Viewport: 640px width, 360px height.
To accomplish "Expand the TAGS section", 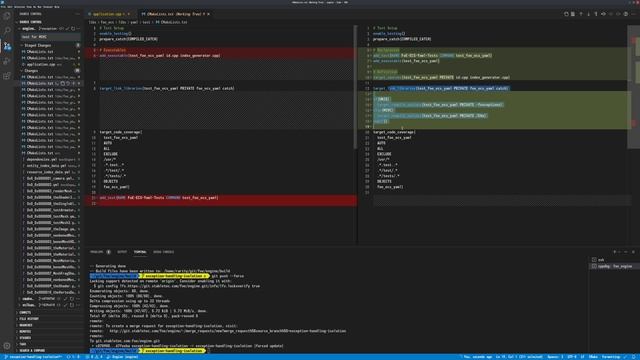I will coord(22,344).
